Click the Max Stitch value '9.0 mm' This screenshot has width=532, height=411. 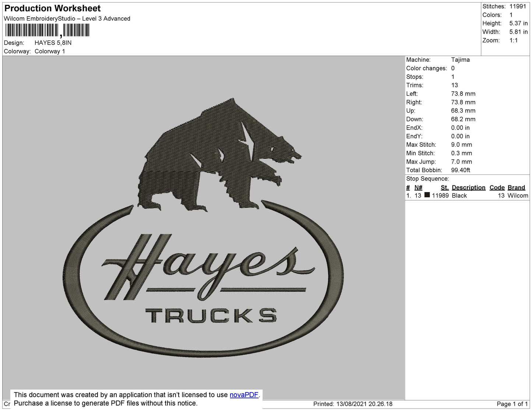click(x=462, y=145)
